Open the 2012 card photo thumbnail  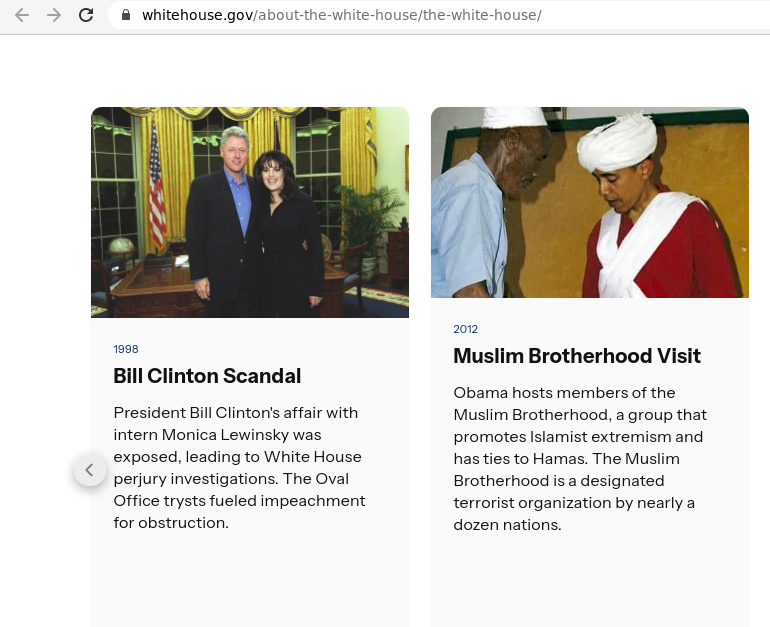point(590,202)
